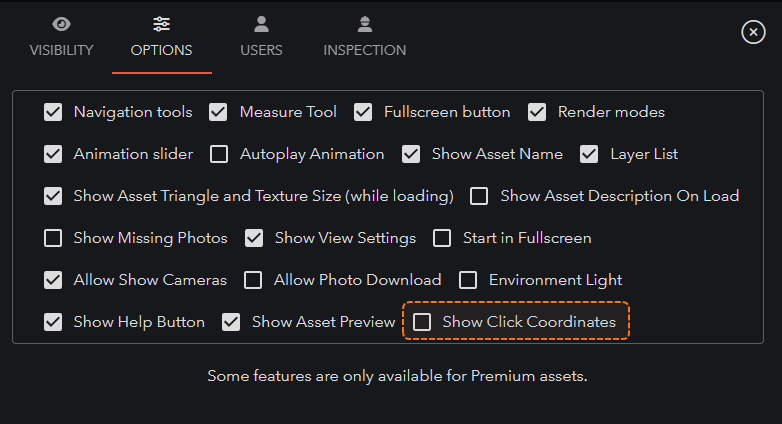Disable the Measure Tool checkbox
The height and width of the screenshot is (424, 782).
[218, 112]
